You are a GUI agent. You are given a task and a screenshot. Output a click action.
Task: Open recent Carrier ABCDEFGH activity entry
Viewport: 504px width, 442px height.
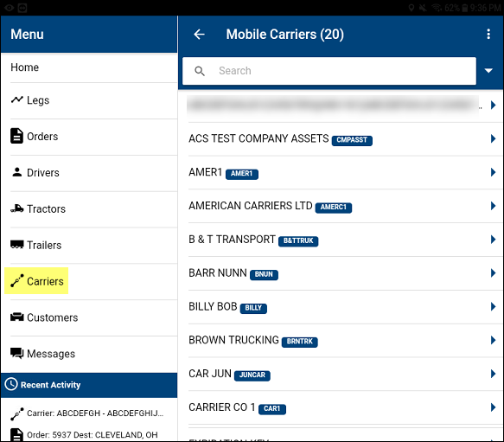pyautogui.click(x=89, y=413)
